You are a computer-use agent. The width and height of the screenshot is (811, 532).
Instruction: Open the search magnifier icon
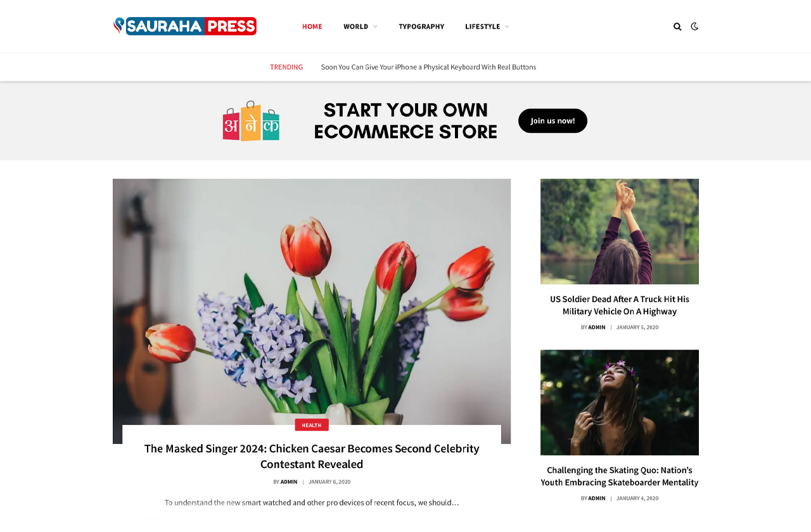tap(677, 27)
